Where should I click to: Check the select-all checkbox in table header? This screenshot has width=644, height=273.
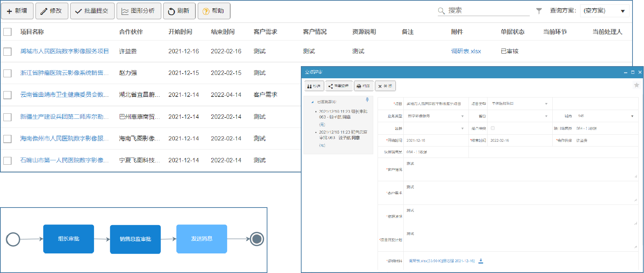pyautogui.click(x=7, y=32)
